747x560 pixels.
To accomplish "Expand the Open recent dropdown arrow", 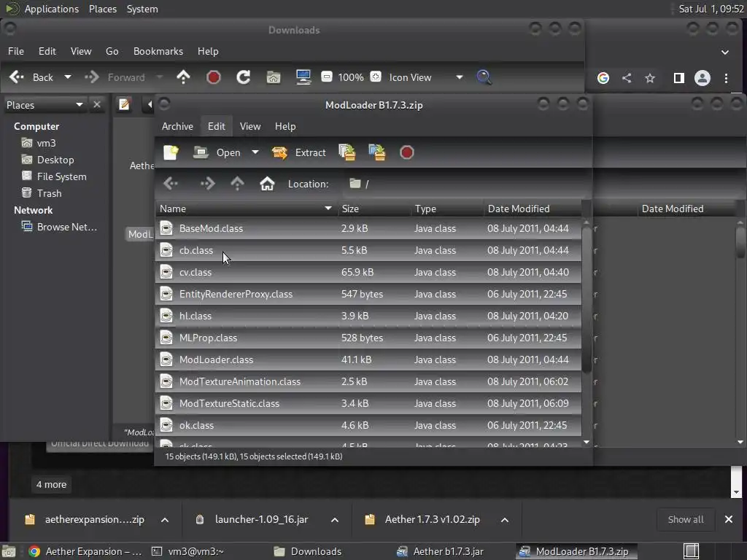I will [x=255, y=152].
